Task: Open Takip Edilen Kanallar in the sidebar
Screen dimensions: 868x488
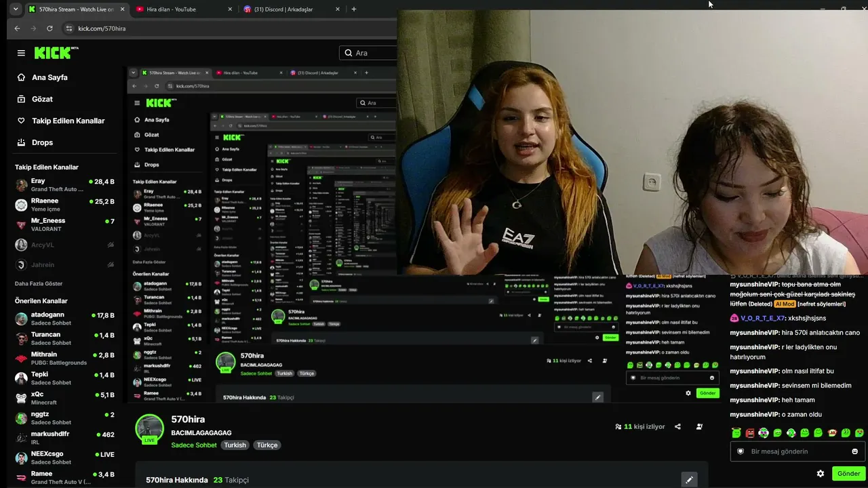Action: coord(68,121)
